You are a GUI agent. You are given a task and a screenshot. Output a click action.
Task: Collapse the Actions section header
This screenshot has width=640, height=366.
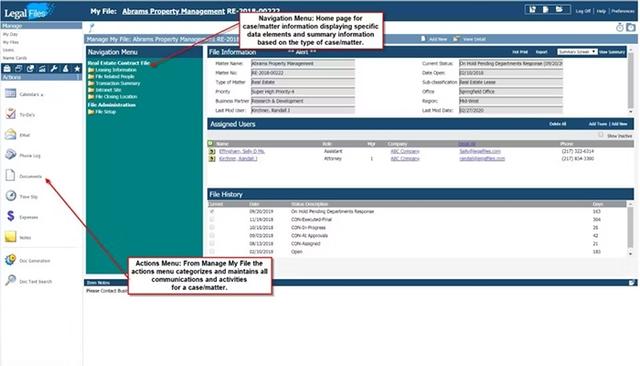pos(42,77)
